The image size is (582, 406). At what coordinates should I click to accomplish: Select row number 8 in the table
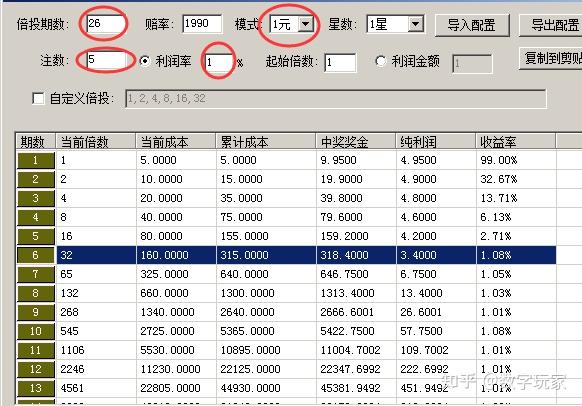pyautogui.click(x=36, y=293)
